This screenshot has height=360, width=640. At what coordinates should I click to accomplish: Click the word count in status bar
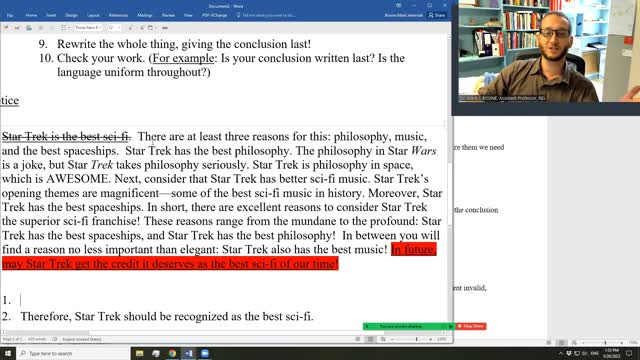(37, 339)
